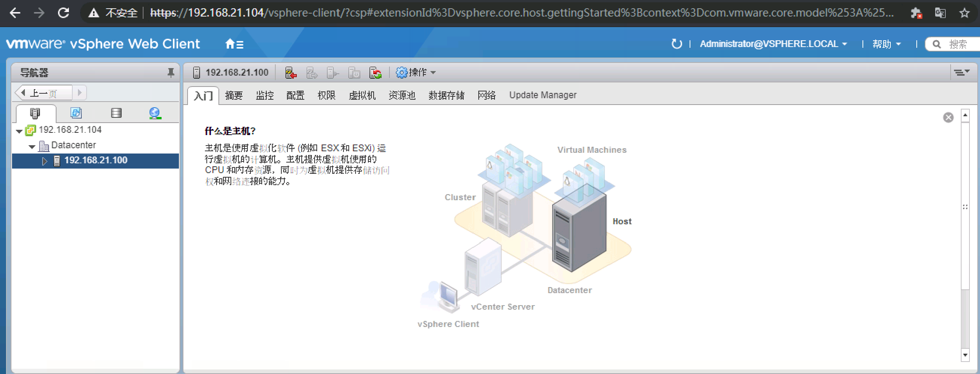Pin the 导航器 navigator panel
980x374 pixels.
click(x=171, y=72)
